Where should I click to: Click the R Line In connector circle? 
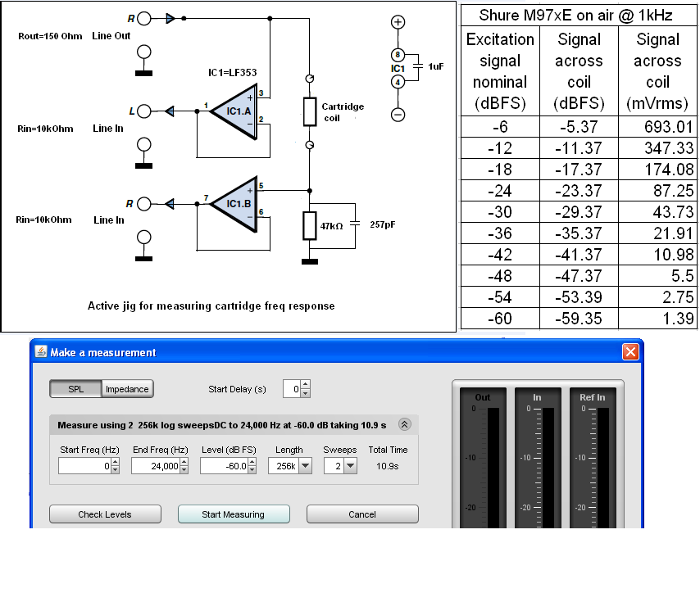pyautogui.click(x=143, y=204)
